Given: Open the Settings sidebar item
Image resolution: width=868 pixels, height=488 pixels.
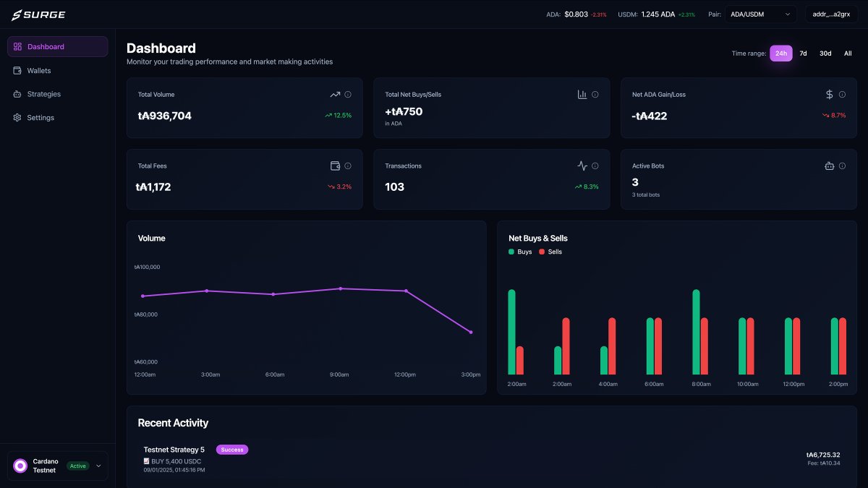Looking at the screenshot, I should [x=58, y=117].
